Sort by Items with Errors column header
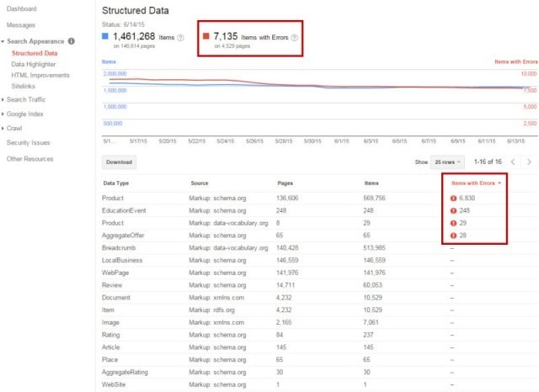The height and width of the screenshot is (392, 539). pos(473,183)
